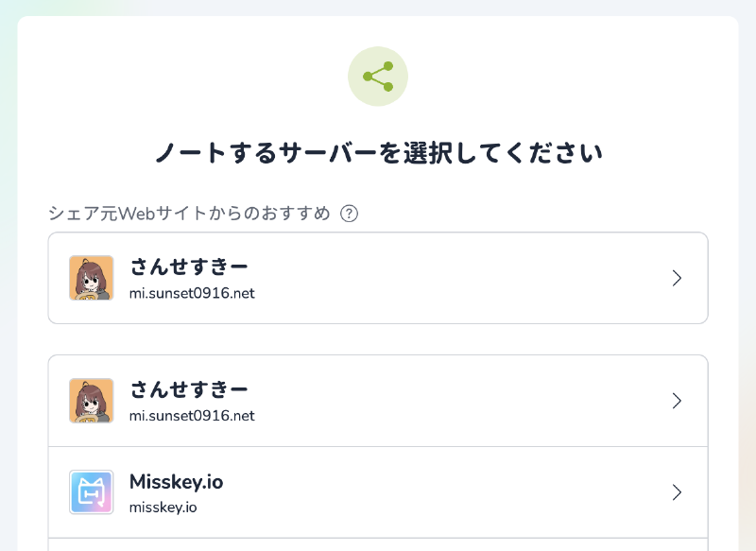Expand the Misskey.io row chevron
Screen dimensions: 756x551
tap(677, 492)
